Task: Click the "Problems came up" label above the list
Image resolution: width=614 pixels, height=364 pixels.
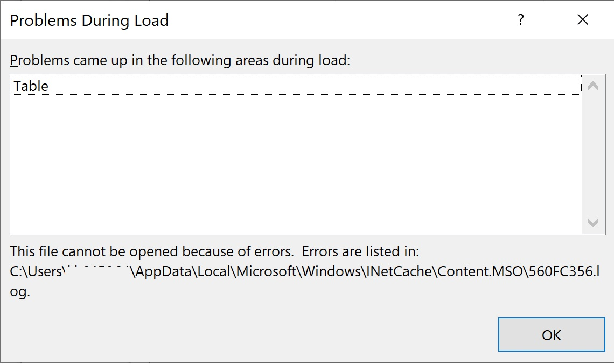Action: 180,60
